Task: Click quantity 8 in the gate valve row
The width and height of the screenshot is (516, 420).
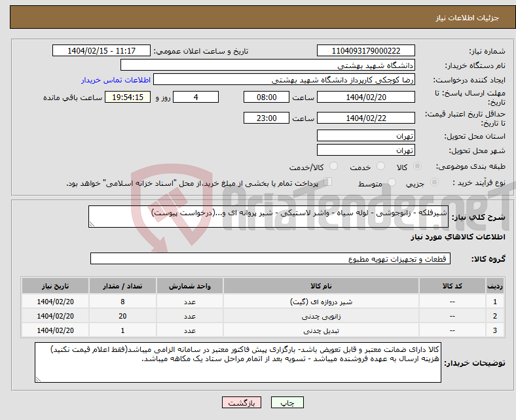Action: [122, 302]
